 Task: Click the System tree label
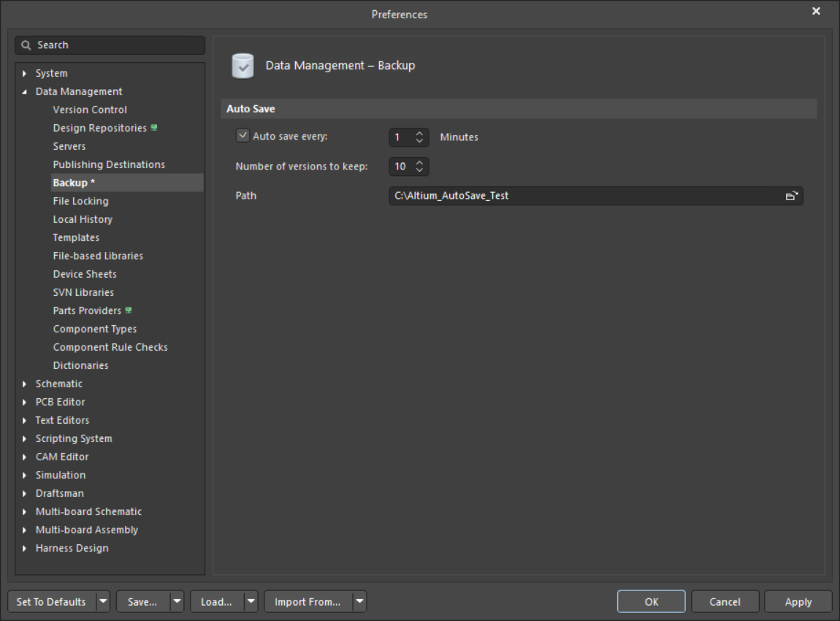[51, 73]
